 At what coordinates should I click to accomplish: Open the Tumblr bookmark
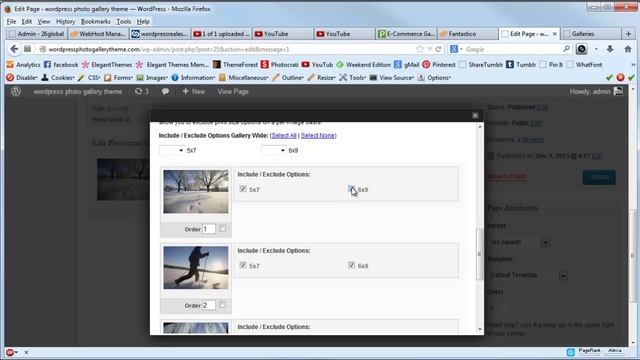(521, 64)
